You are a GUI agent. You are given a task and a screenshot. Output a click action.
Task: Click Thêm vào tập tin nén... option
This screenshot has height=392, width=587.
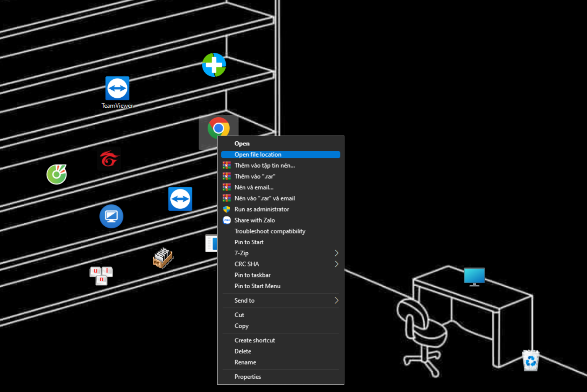click(x=265, y=165)
